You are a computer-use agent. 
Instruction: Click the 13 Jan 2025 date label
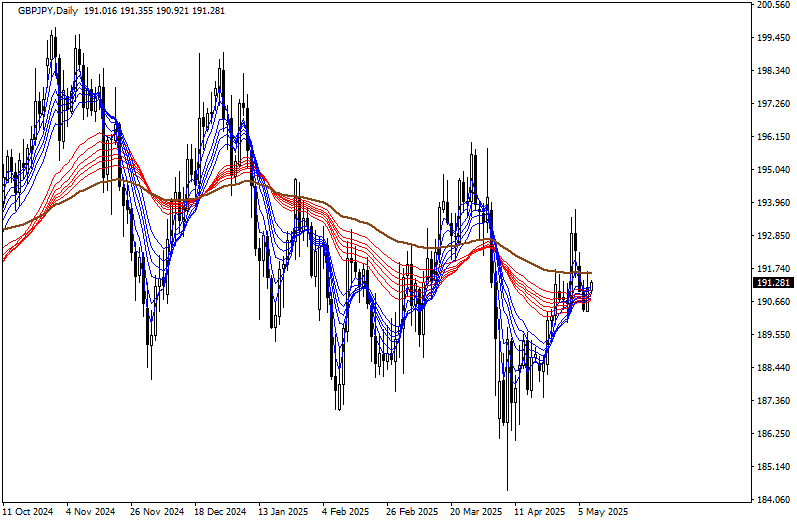click(283, 512)
